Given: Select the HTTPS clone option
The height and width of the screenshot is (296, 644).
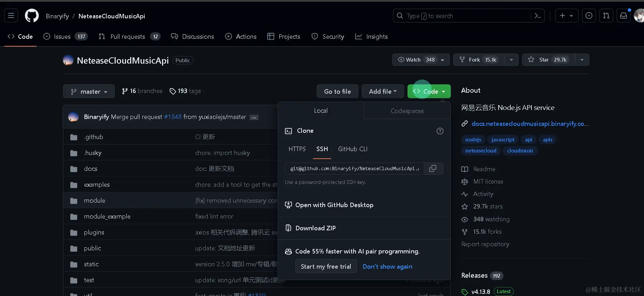Looking at the screenshot, I should point(297,149).
